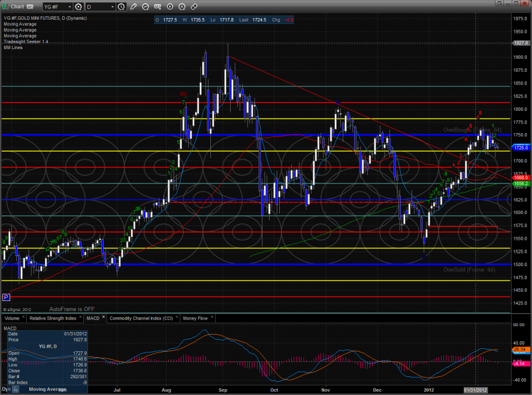Select the pencil drawing tool
532x395 pixels.
(x=132, y=7)
